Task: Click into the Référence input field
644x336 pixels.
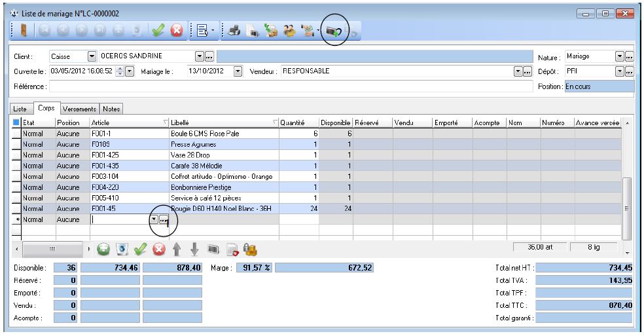Action: [291, 86]
